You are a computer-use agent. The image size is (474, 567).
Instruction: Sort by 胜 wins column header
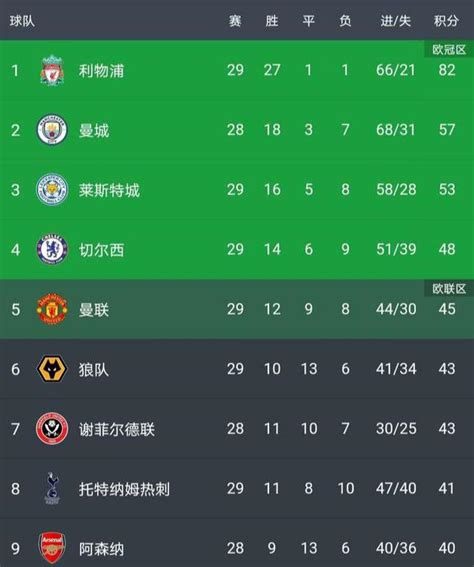[x=272, y=21]
